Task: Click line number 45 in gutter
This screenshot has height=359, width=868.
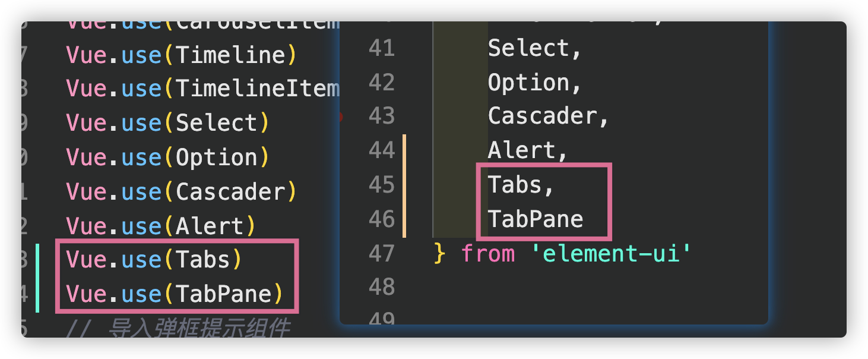Action: tap(382, 185)
